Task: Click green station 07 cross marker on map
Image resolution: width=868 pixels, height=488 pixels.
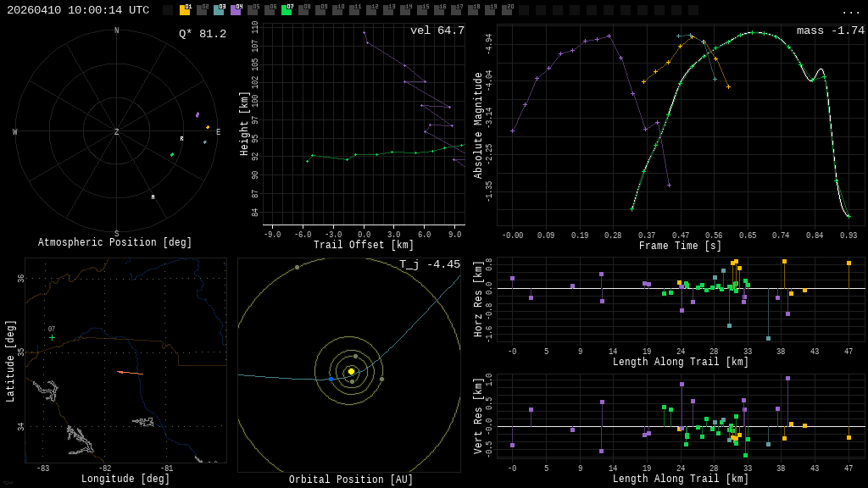Action: point(52,337)
